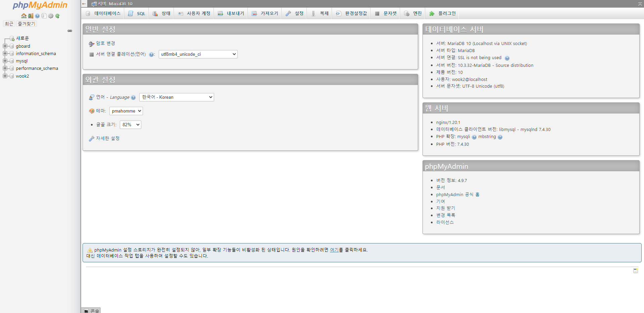Click the help icon next to collation label
644x313 pixels.
tap(151, 54)
